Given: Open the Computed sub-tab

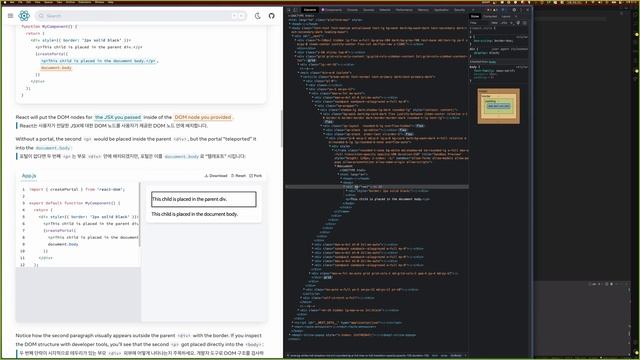Looking at the screenshot, I should pyautogui.click(x=490, y=16).
